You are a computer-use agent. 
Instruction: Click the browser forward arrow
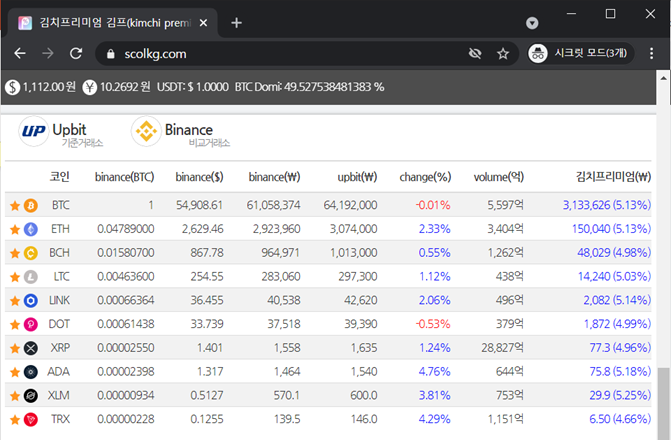(48, 54)
